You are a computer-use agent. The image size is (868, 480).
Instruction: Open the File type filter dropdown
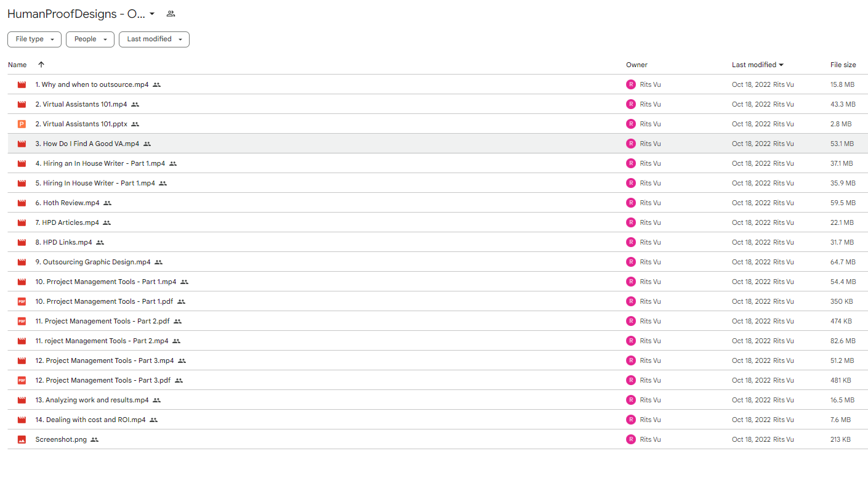coord(34,39)
